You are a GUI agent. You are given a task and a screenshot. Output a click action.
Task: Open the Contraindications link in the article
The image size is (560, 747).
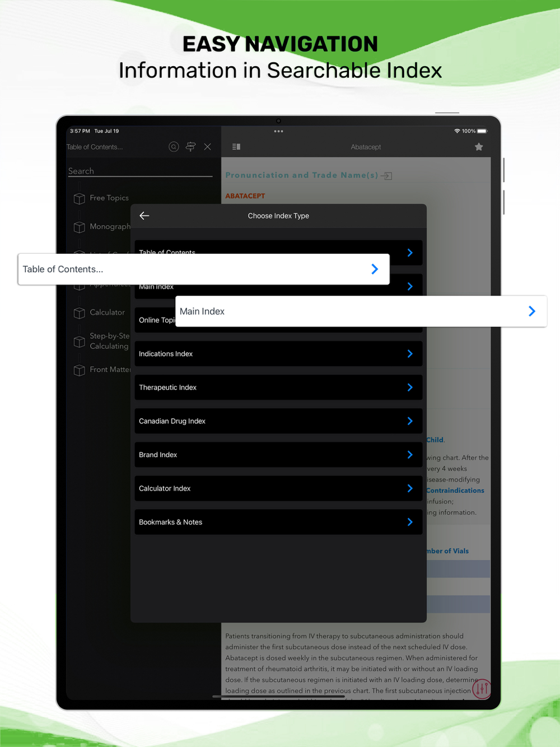tap(455, 491)
